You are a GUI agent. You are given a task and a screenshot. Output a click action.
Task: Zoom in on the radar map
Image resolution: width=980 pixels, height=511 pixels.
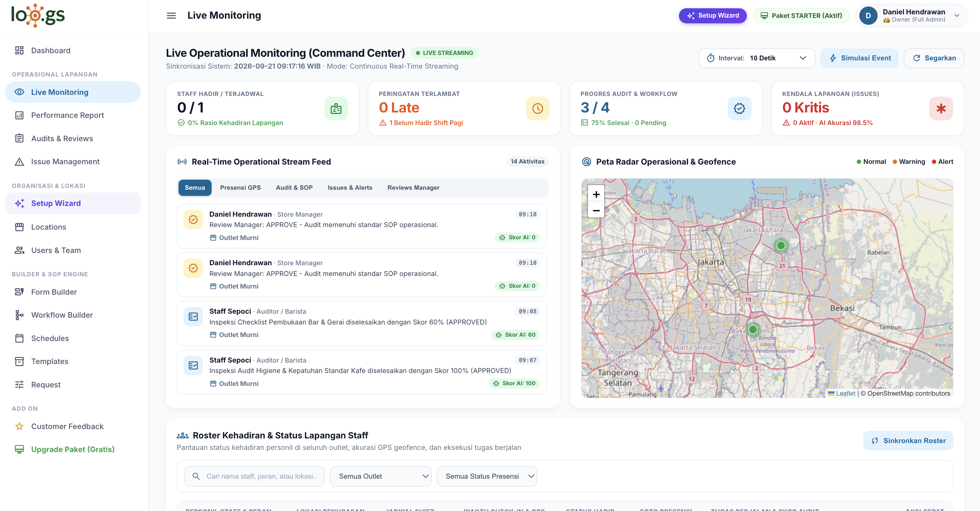click(x=596, y=194)
